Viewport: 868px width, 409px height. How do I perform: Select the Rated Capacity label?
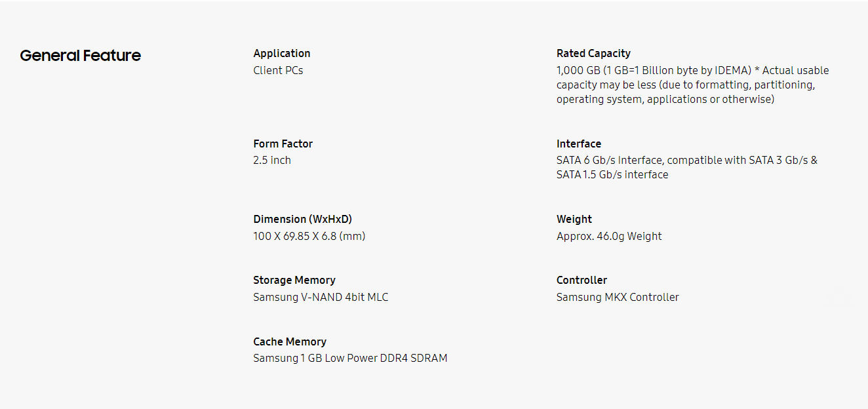tap(593, 54)
